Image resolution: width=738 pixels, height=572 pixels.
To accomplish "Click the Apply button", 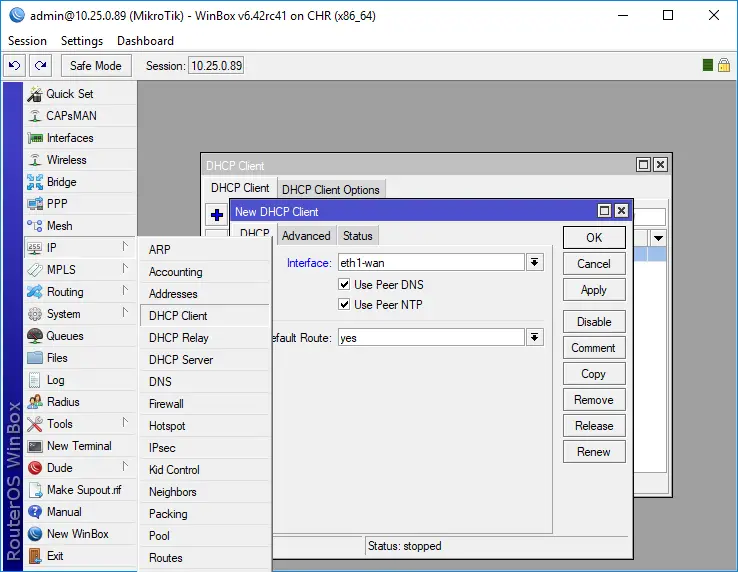I will (x=594, y=290).
